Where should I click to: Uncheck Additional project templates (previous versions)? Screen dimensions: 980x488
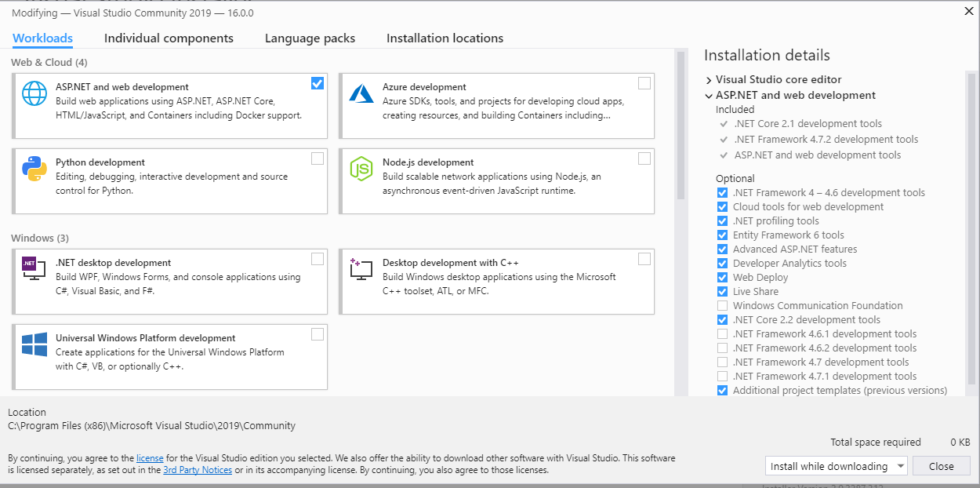point(722,391)
